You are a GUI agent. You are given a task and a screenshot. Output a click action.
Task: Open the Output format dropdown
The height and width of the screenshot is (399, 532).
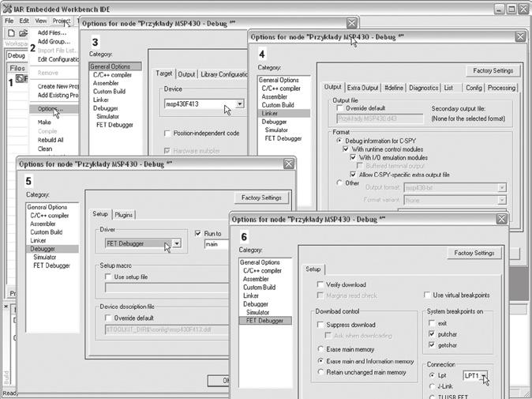tap(502, 187)
